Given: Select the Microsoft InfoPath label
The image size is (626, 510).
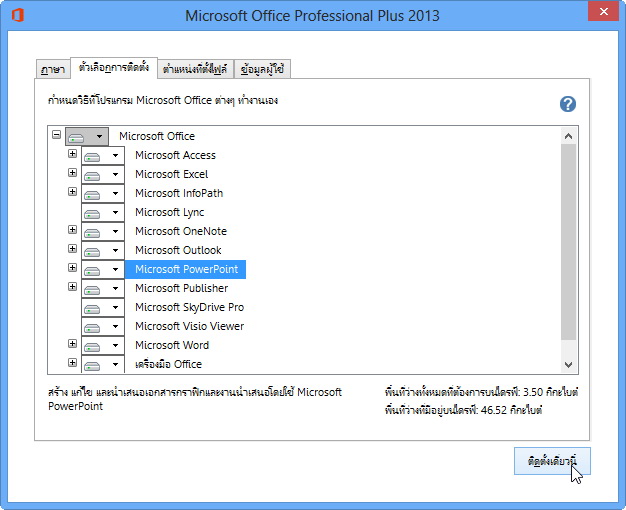Looking at the screenshot, I should point(179,193).
